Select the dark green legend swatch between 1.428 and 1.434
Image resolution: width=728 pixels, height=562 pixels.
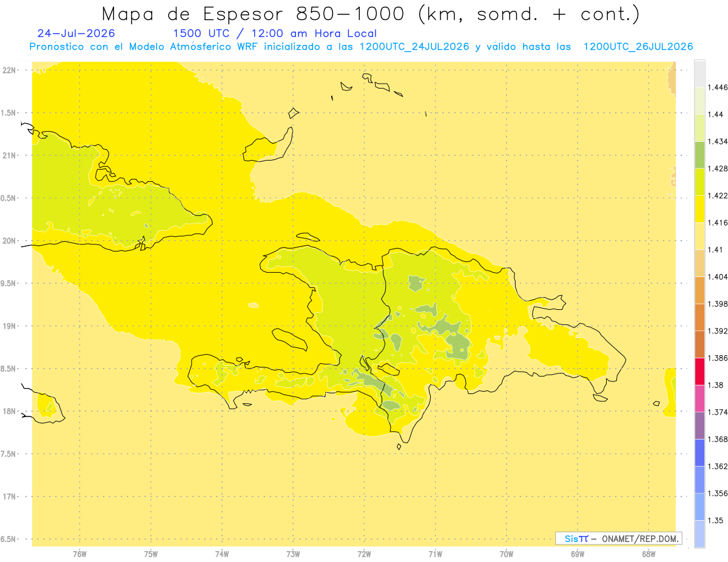coord(699,155)
